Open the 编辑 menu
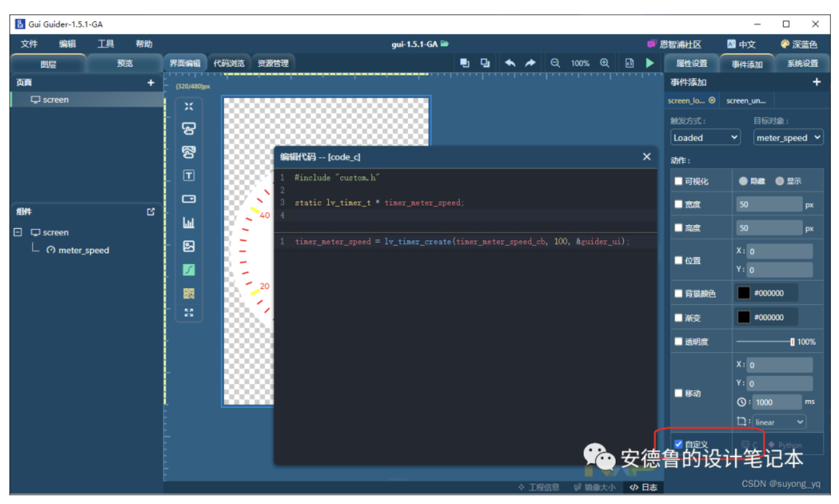Image resolution: width=839 pixels, height=504 pixels. pos(68,44)
